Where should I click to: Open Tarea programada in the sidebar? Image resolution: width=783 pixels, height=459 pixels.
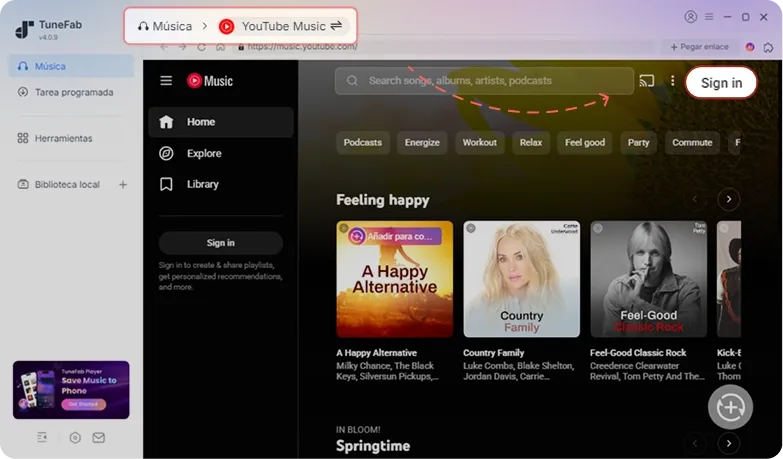click(x=71, y=92)
